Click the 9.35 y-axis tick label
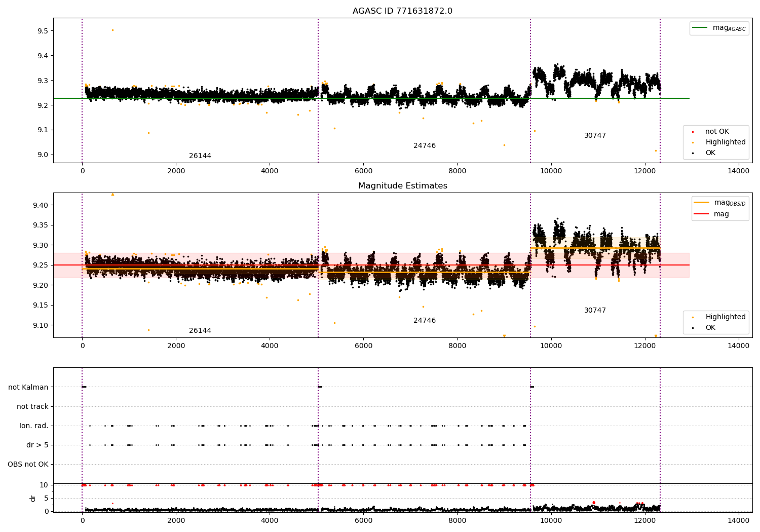This screenshot has width=760, height=532. (41, 225)
